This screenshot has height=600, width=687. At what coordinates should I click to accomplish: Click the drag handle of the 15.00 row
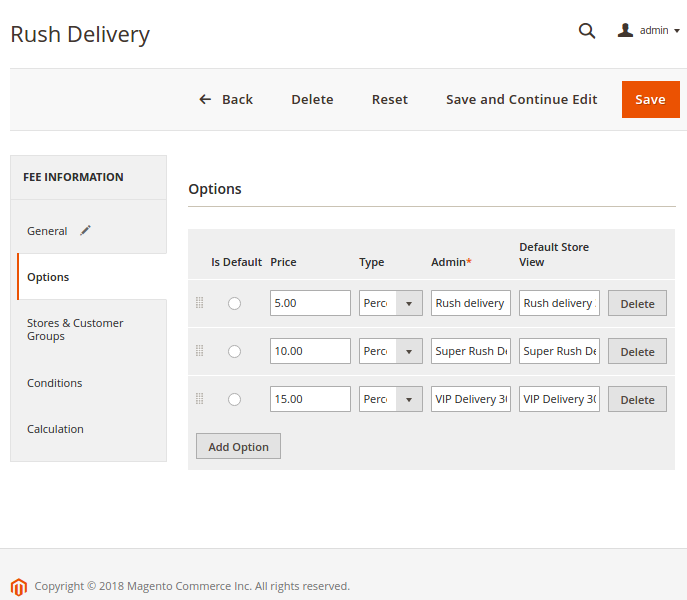point(199,399)
